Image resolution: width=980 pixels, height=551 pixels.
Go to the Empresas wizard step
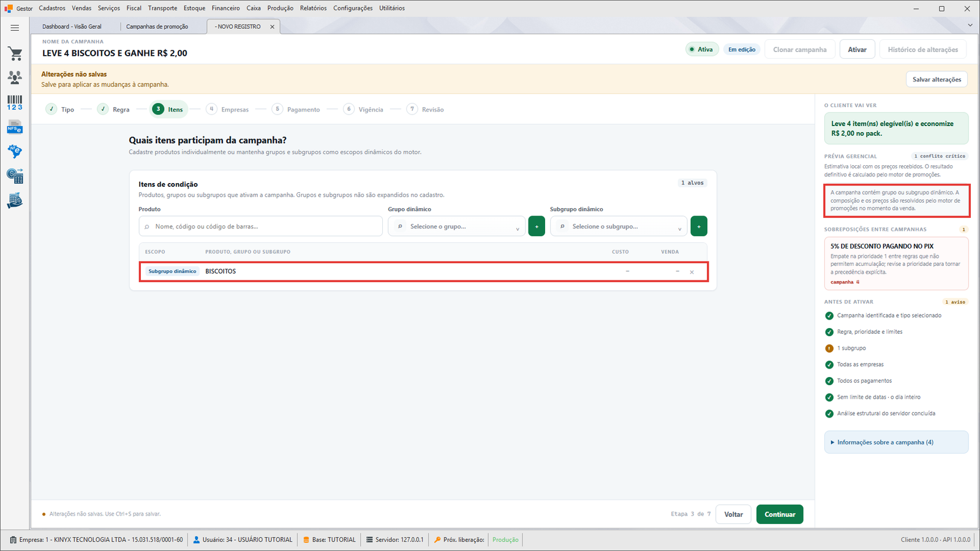227,110
